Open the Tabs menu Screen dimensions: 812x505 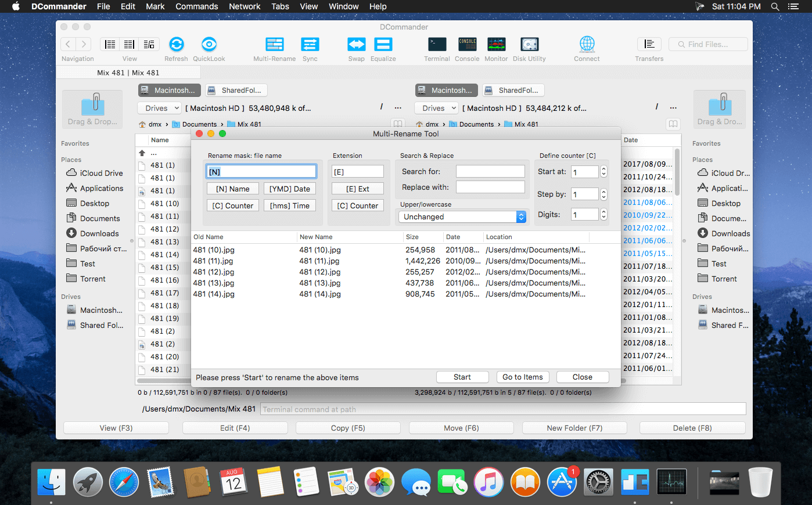[280, 6]
